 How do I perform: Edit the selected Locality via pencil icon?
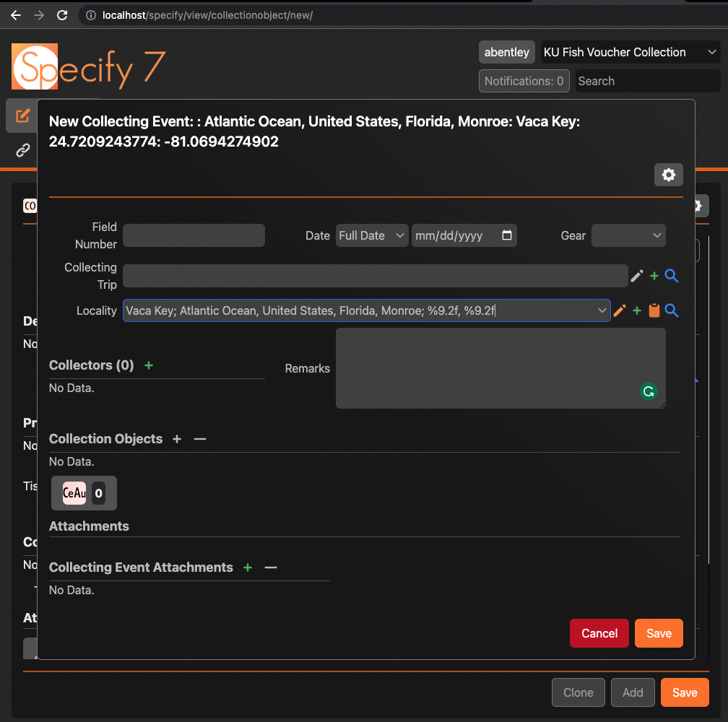point(619,310)
